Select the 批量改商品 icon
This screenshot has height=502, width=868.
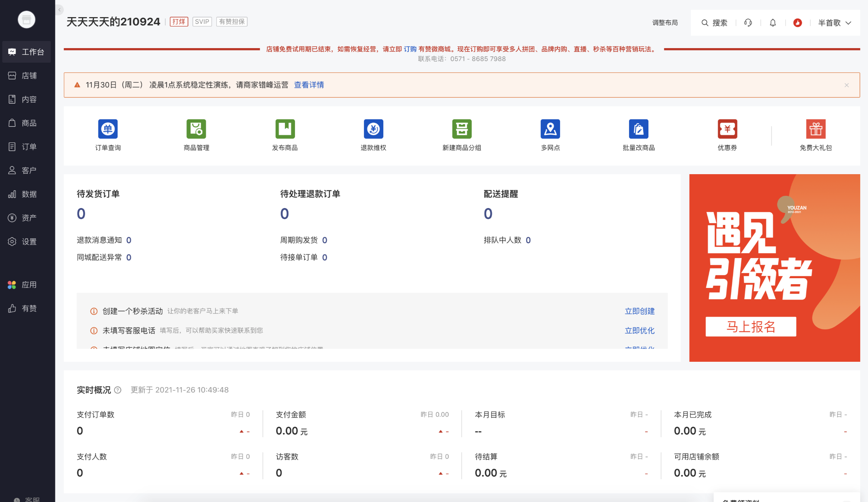(639, 129)
